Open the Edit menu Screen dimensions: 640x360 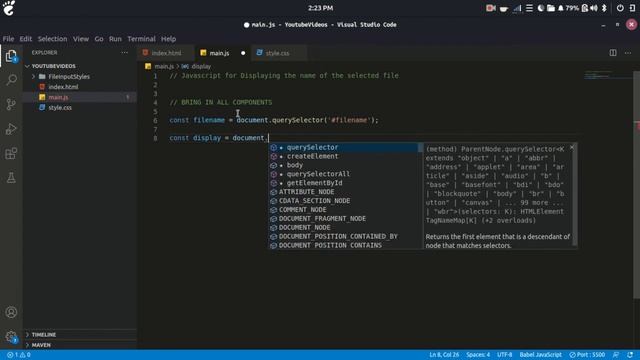pos(26,39)
